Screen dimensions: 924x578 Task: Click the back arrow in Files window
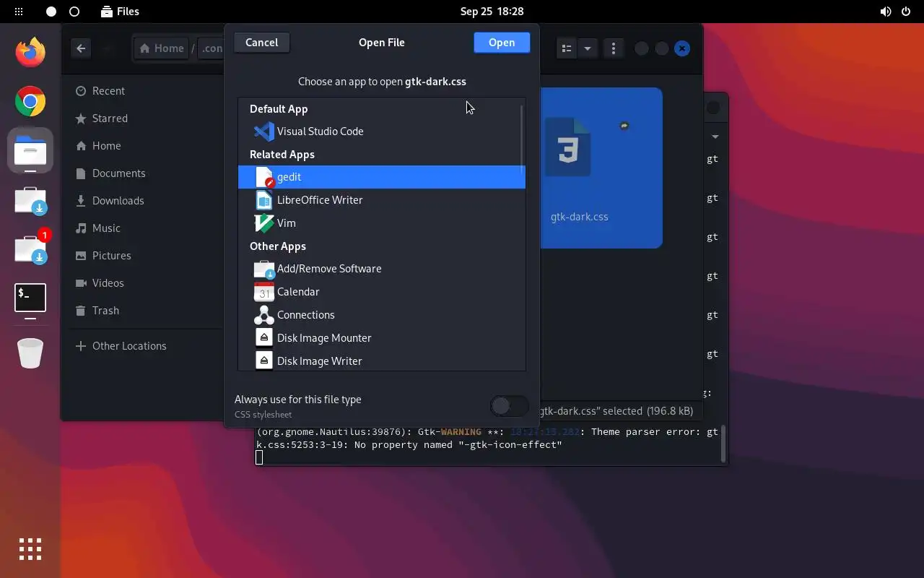(x=81, y=48)
